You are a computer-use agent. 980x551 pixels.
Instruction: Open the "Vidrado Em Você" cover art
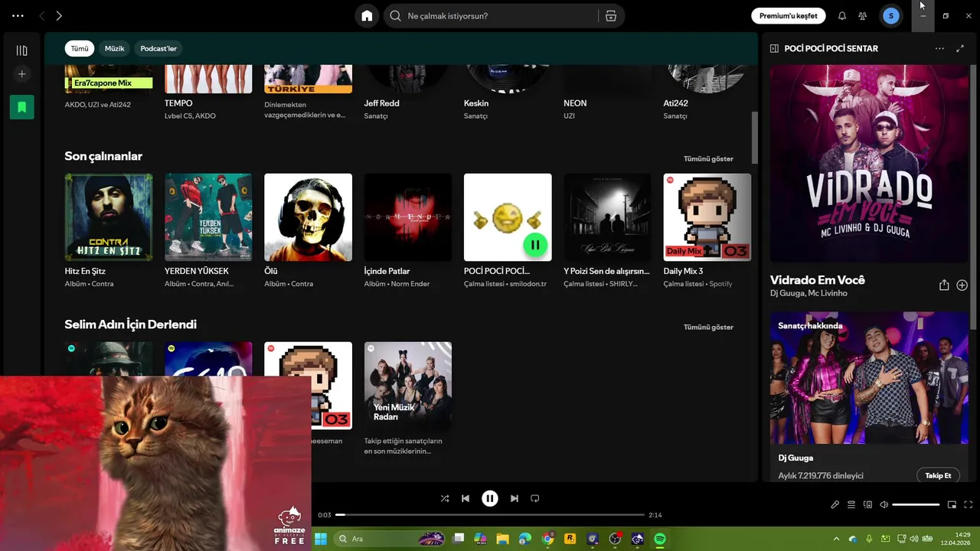(869, 164)
